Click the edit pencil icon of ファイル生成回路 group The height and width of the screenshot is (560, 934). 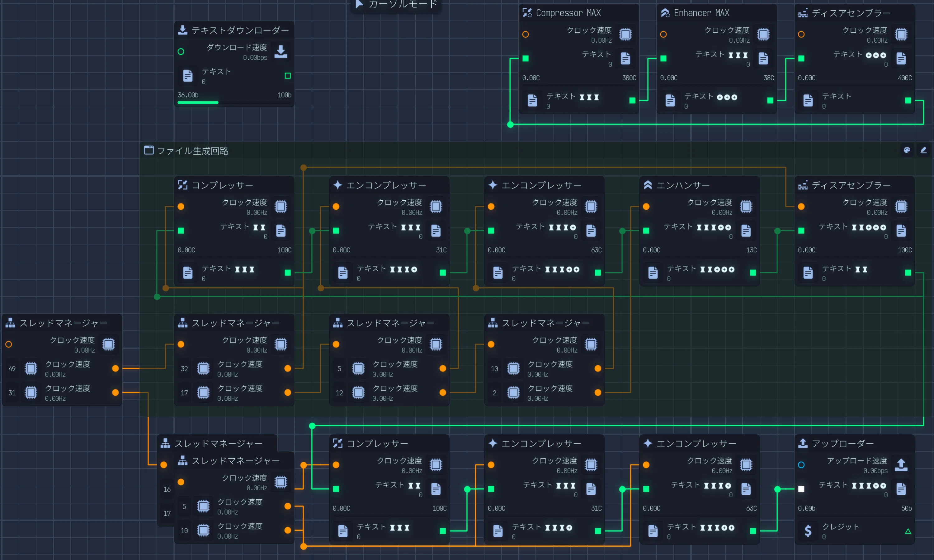[923, 150]
